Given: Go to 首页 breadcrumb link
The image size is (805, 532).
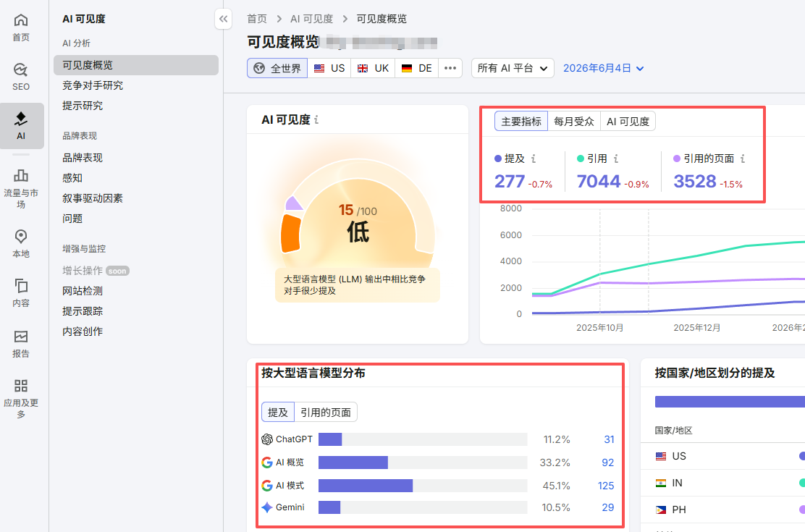Looking at the screenshot, I should coord(257,19).
